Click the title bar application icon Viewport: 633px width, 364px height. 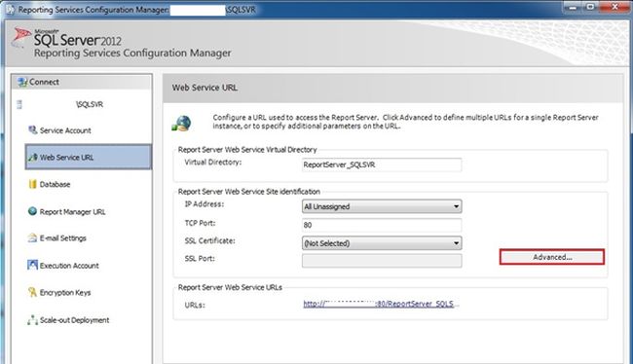(10, 10)
